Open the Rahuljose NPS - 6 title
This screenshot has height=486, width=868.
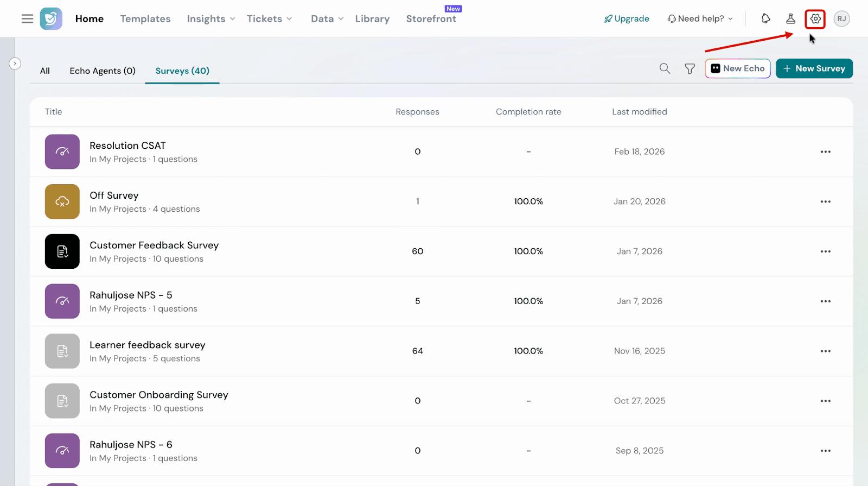coord(131,445)
